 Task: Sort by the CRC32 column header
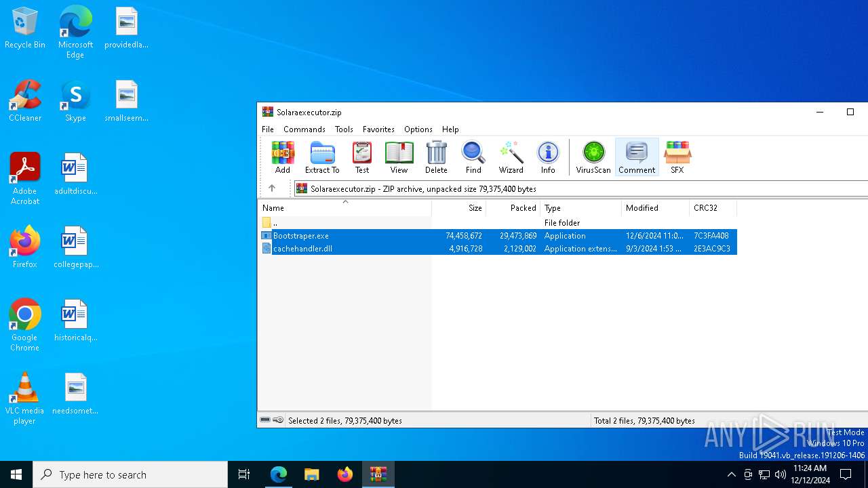(x=713, y=208)
